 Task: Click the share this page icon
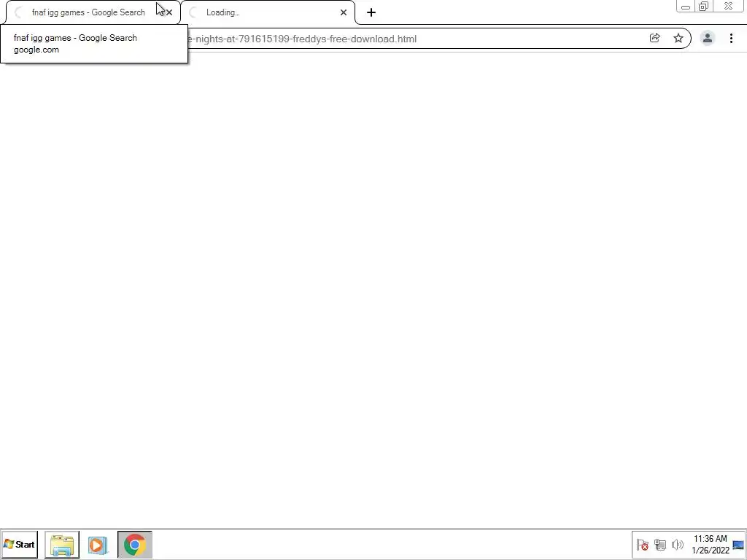[x=654, y=38]
